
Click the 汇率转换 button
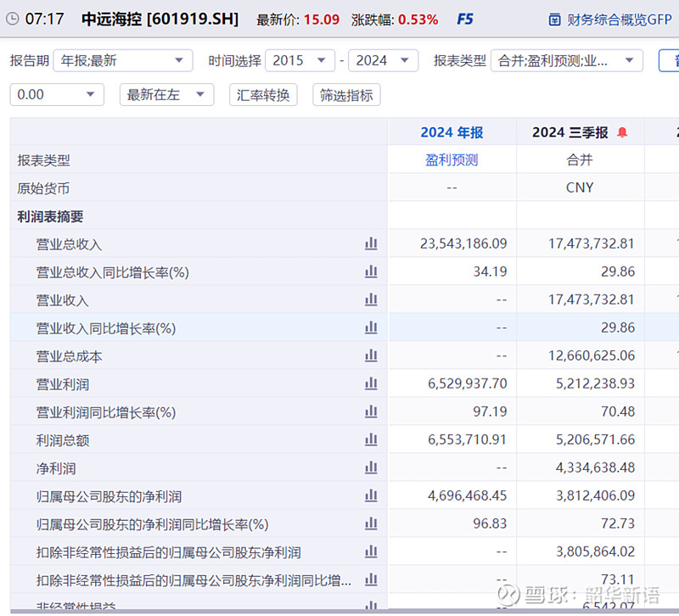[x=263, y=94]
